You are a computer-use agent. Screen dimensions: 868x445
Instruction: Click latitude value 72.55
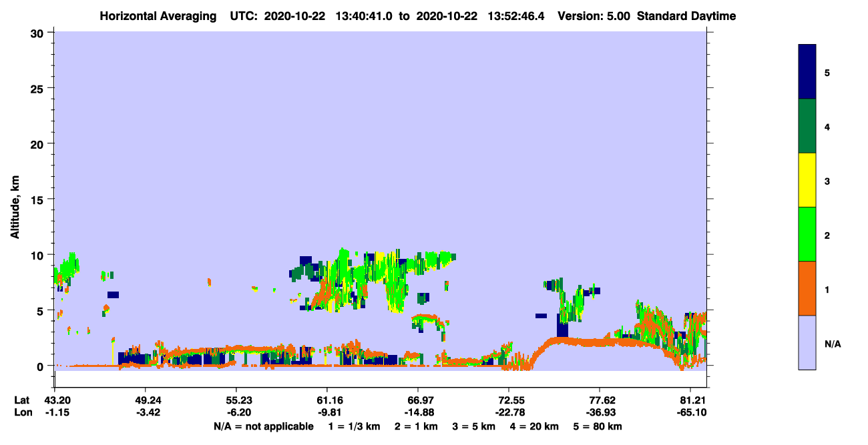coord(509,400)
